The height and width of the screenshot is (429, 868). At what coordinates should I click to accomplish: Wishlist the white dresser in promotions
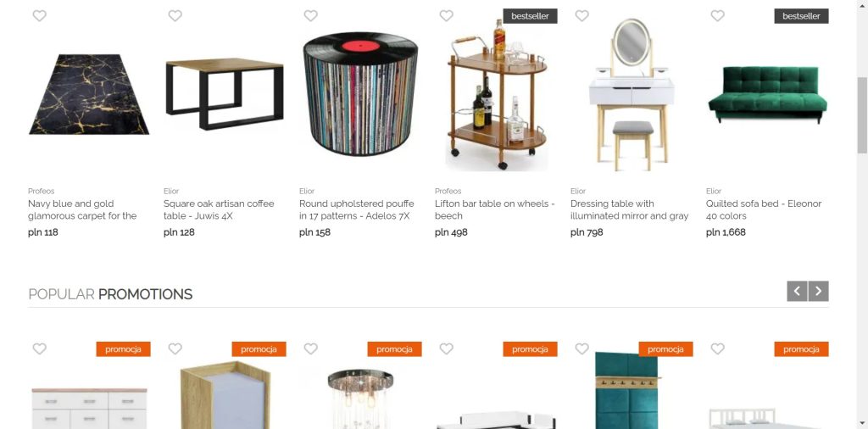[39, 348]
